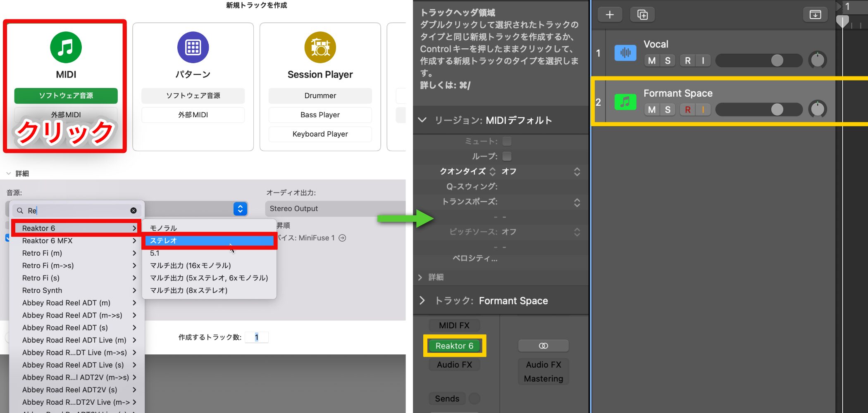Toggle input monitoring on Formant Space
868x413 pixels.
[703, 109]
